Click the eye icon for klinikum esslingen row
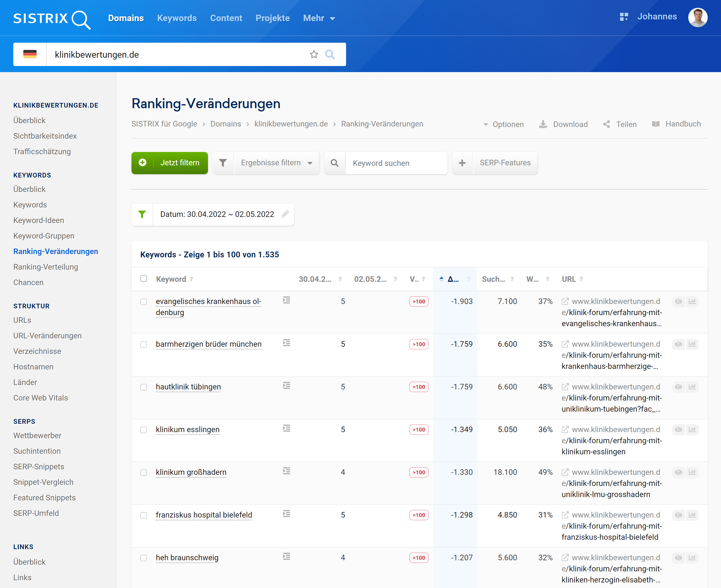721x588 pixels. tap(678, 429)
